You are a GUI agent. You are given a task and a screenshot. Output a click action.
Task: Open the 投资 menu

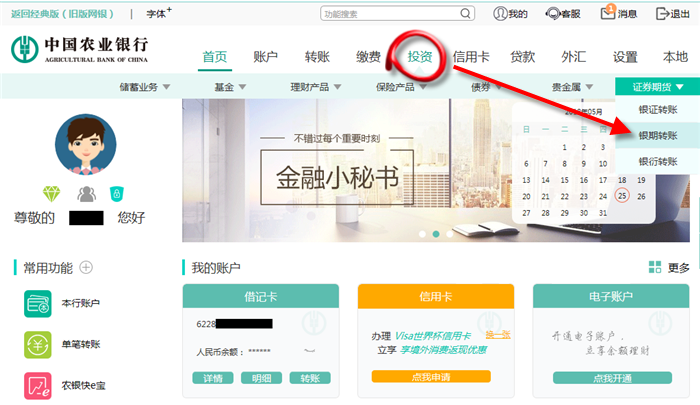pyautogui.click(x=420, y=57)
